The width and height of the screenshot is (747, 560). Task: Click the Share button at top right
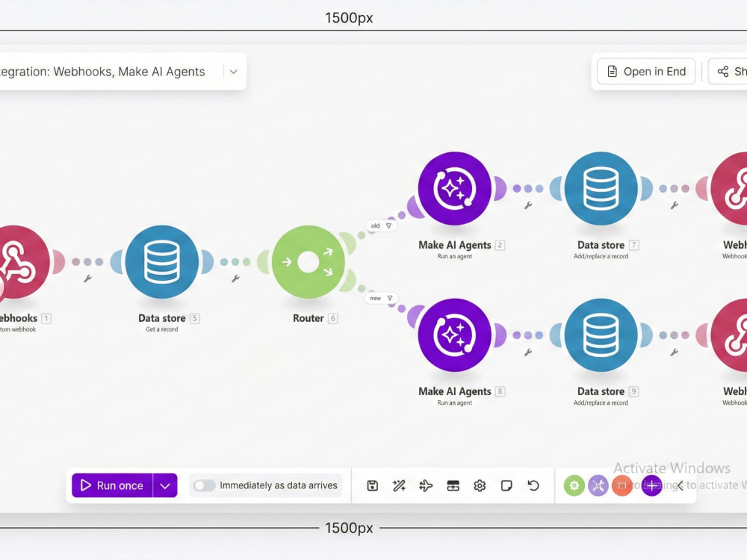[x=728, y=72]
